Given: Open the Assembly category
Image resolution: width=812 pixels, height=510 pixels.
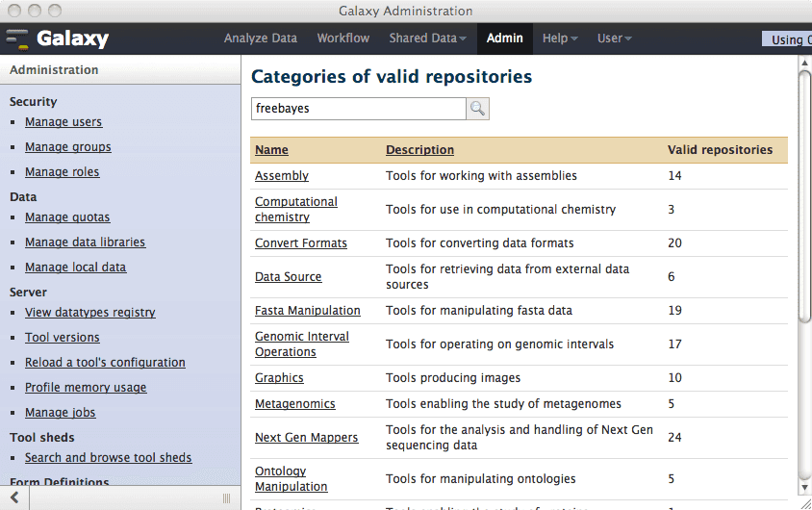Looking at the screenshot, I should click(282, 176).
